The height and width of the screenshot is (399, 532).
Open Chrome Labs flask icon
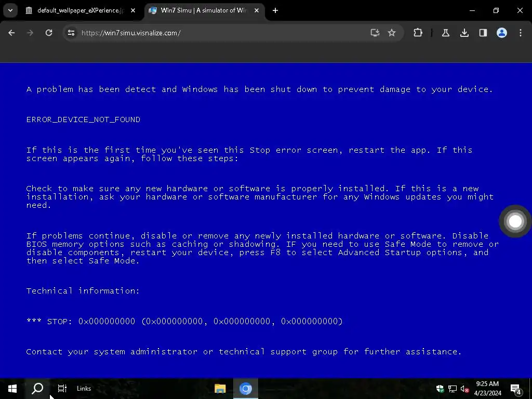coord(446,33)
